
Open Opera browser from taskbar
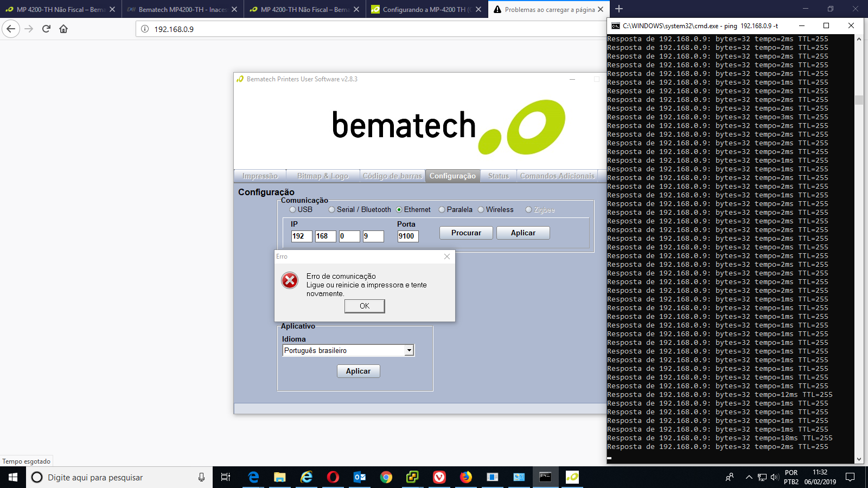[x=333, y=477]
